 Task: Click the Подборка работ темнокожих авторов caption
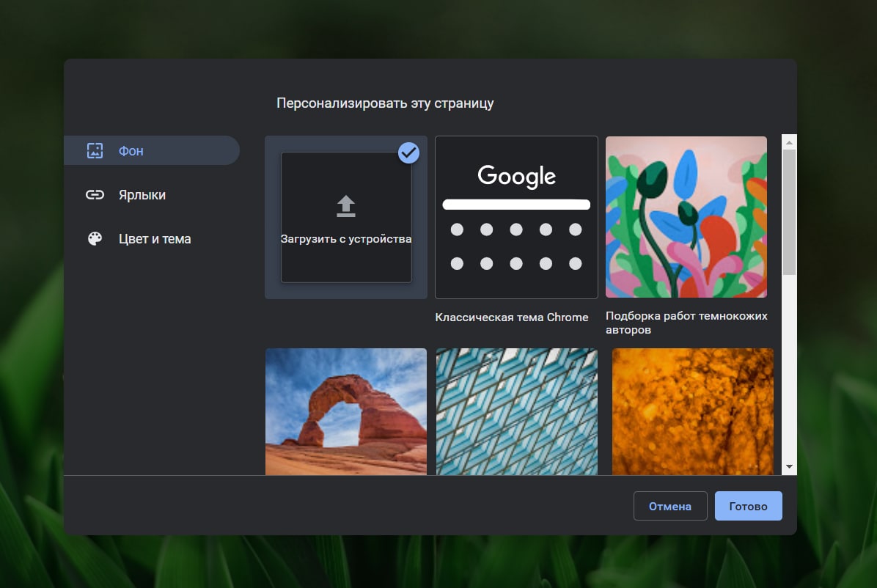tap(686, 323)
